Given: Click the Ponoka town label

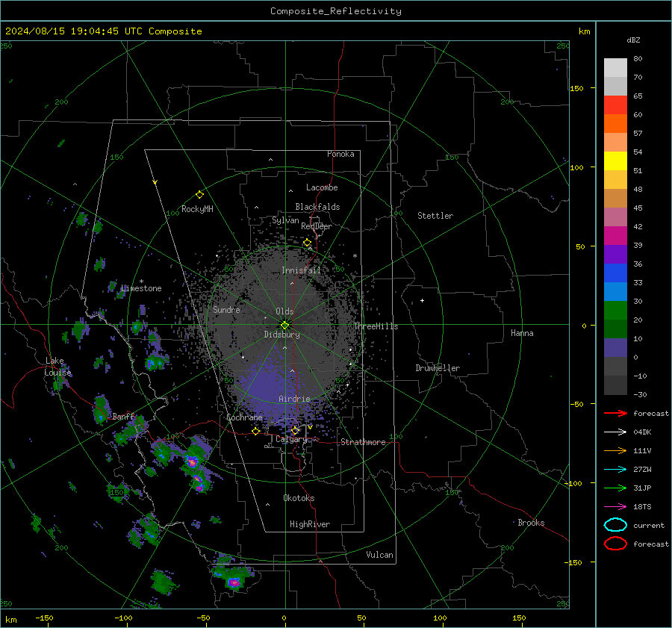Looking at the screenshot, I should (x=340, y=154).
